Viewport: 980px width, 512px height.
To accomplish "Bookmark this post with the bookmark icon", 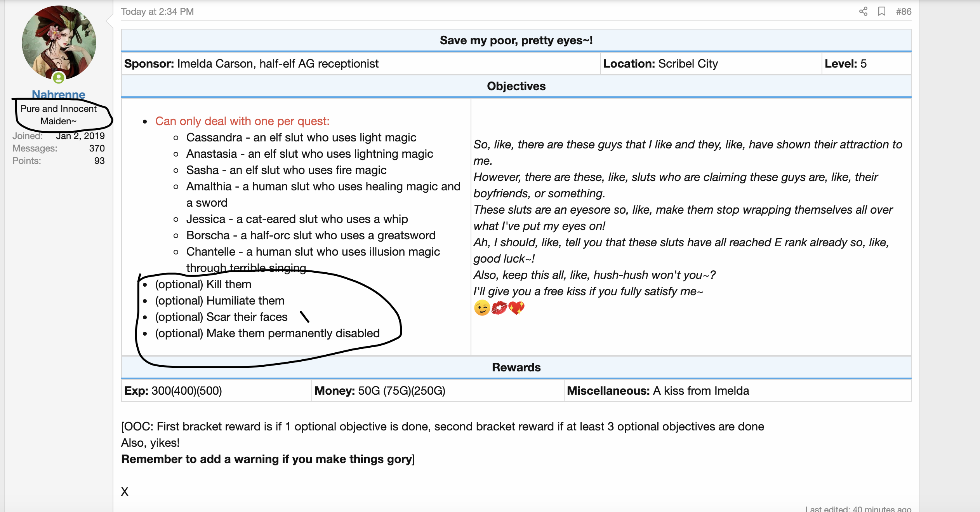I will click(882, 11).
